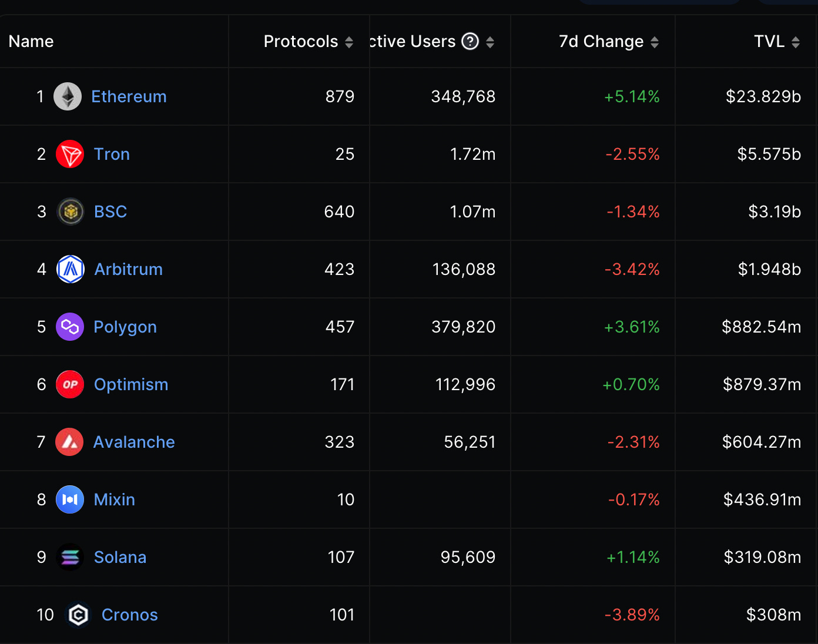This screenshot has width=818, height=644.
Task: Sort table by 7d Change column arrows
Action: [655, 42]
